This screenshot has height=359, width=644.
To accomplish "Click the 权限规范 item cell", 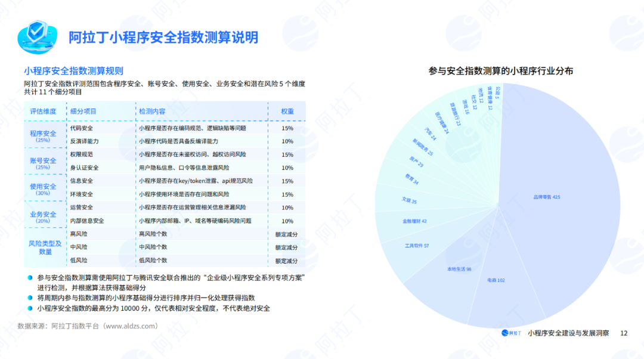I will click(81, 154).
